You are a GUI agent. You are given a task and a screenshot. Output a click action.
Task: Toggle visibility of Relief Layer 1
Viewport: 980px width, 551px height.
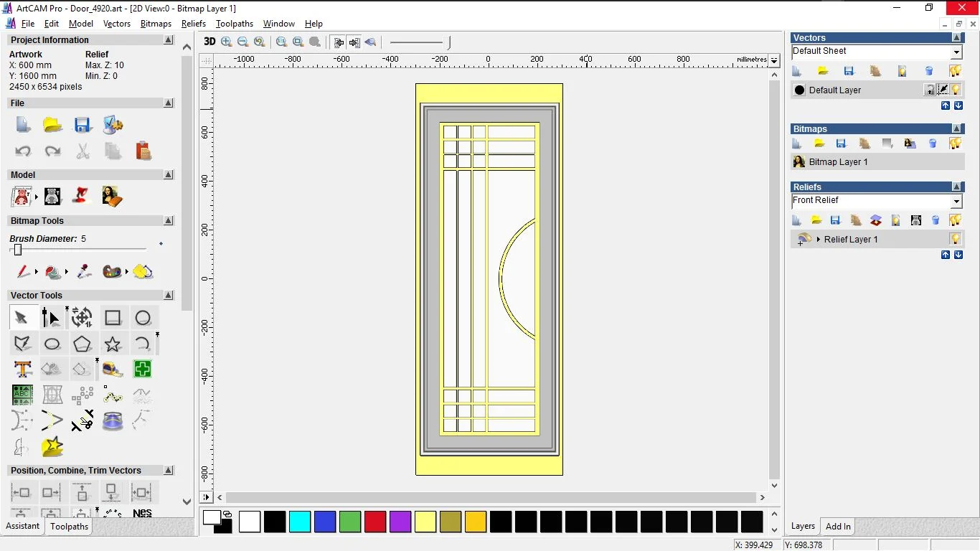955,239
